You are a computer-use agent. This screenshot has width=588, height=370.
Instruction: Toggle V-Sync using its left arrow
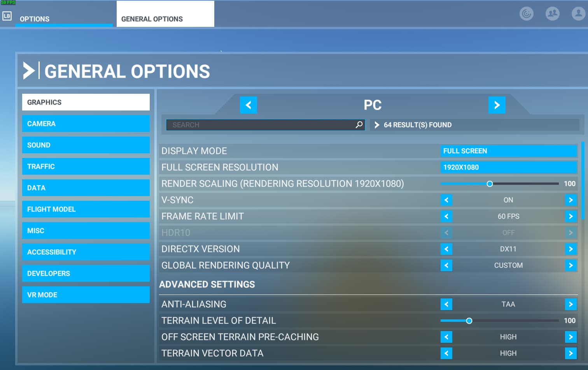446,200
